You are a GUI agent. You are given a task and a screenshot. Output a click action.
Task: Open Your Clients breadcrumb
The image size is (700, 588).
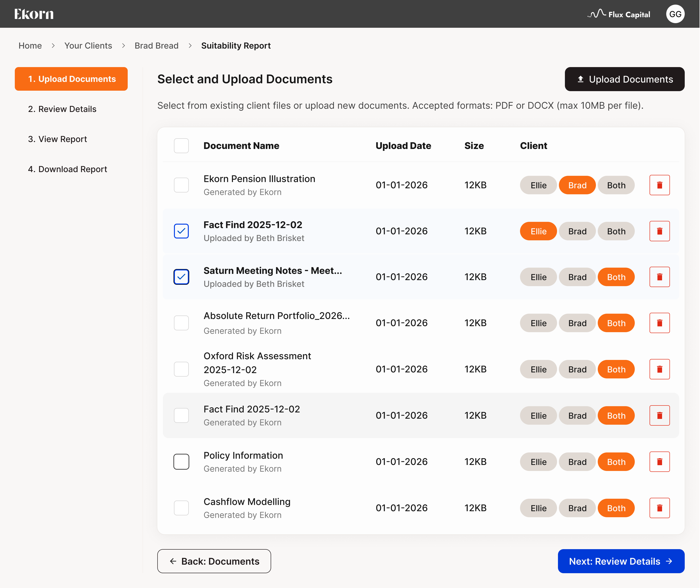point(88,46)
